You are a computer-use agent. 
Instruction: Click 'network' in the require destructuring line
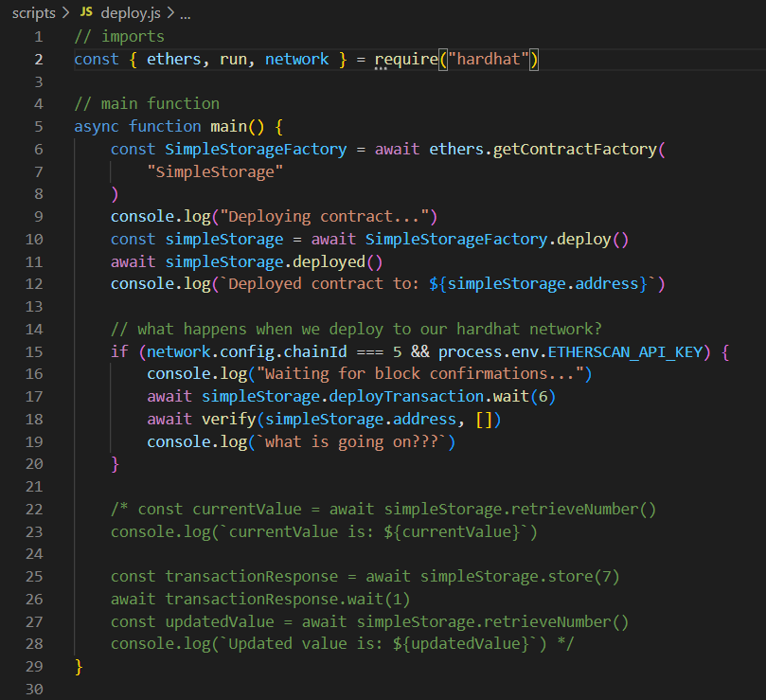pos(297,59)
